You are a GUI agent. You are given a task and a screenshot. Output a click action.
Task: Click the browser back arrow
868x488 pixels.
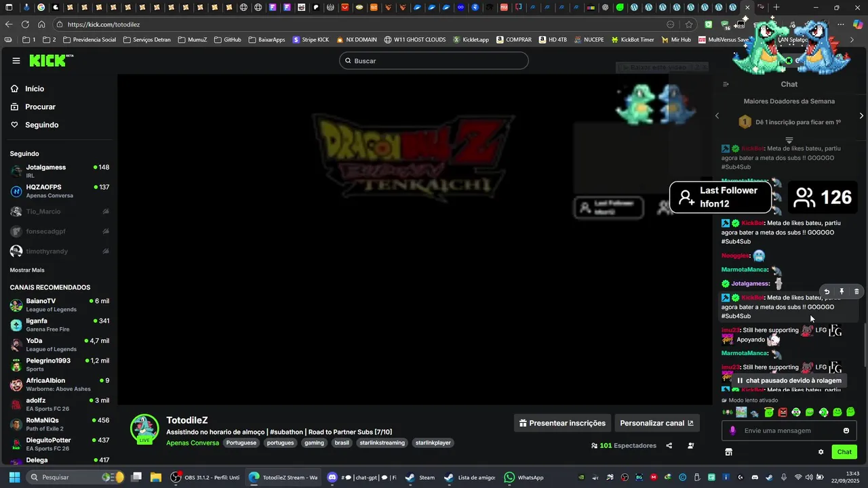[x=9, y=24]
